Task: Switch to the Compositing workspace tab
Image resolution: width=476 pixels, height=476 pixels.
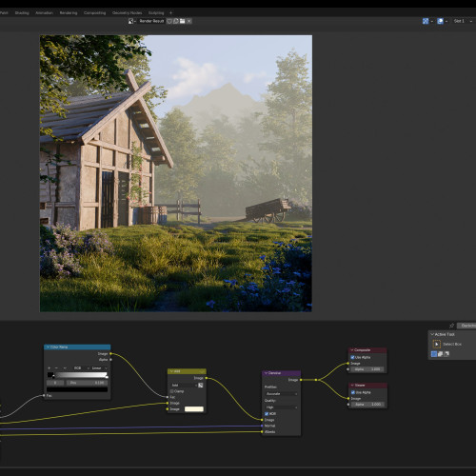Action: pos(94,13)
